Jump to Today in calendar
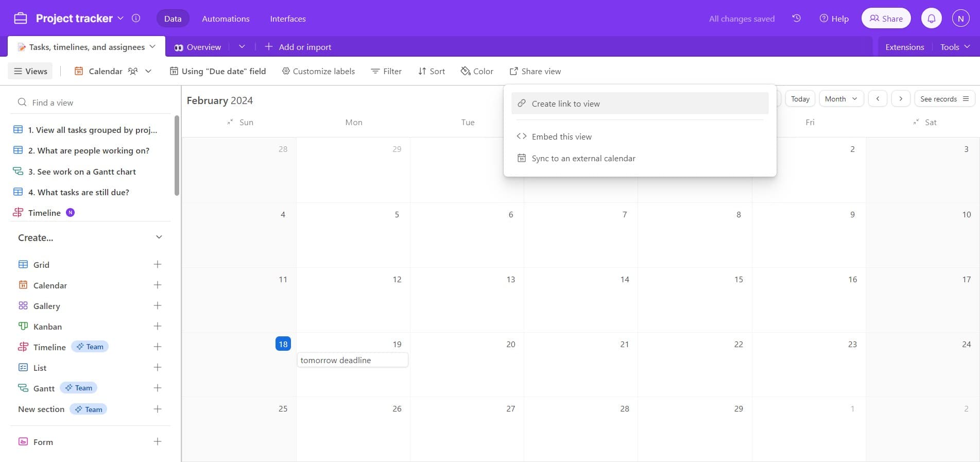Image resolution: width=980 pixels, height=462 pixels. click(x=800, y=98)
